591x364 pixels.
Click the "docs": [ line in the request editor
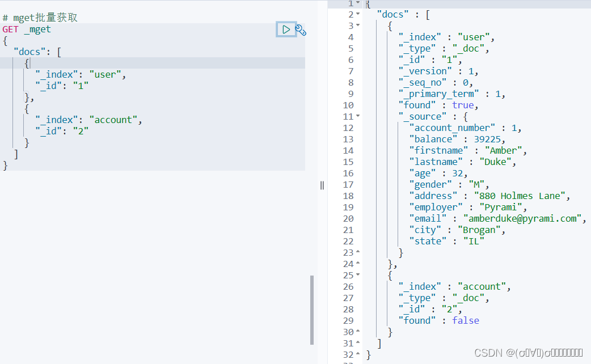[x=37, y=52]
